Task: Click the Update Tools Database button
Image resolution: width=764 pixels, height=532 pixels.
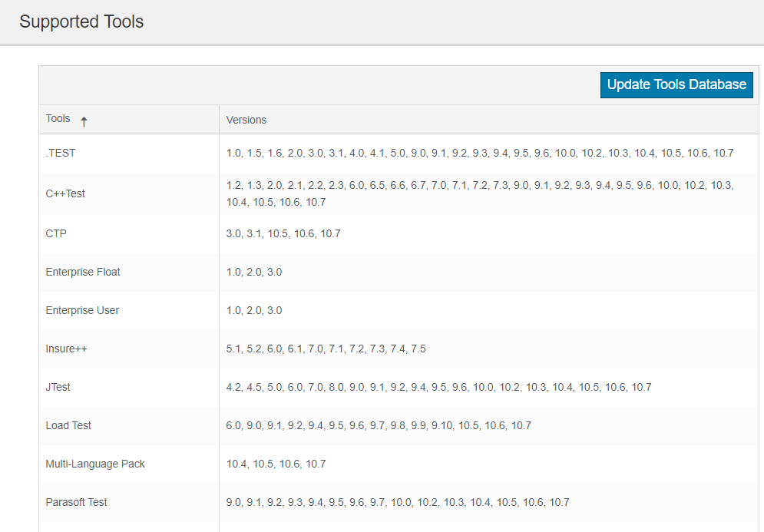Action: 676,84
